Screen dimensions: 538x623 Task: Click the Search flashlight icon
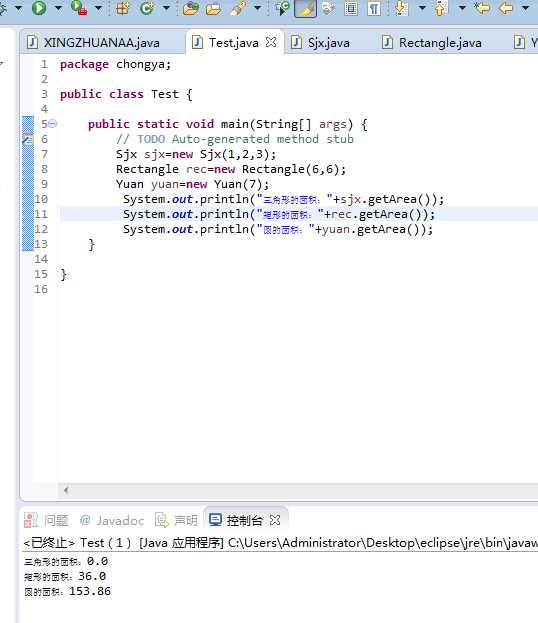tap(238, 8)
